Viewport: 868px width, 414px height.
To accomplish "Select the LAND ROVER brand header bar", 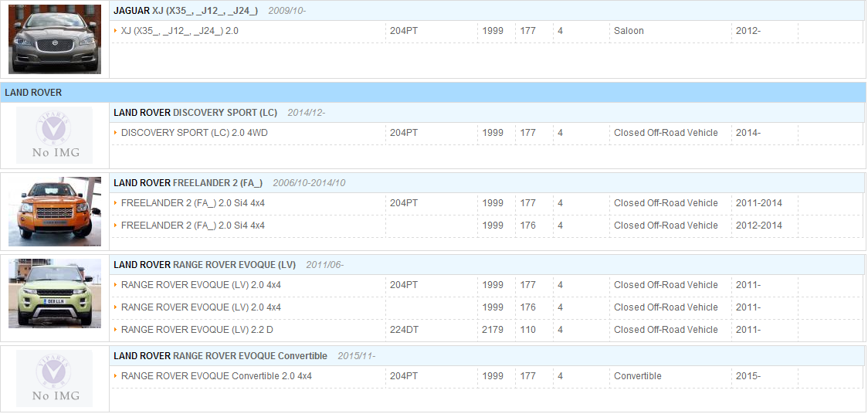I will pyautogui.click(x=433, y=93).
